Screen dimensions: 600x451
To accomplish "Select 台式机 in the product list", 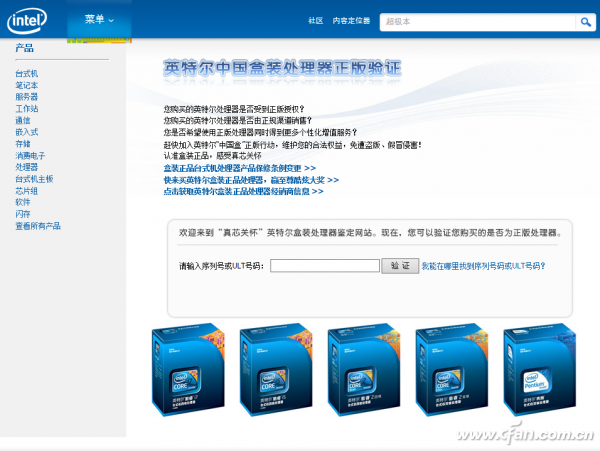I will pyautogui.click(x=26, y=73).
